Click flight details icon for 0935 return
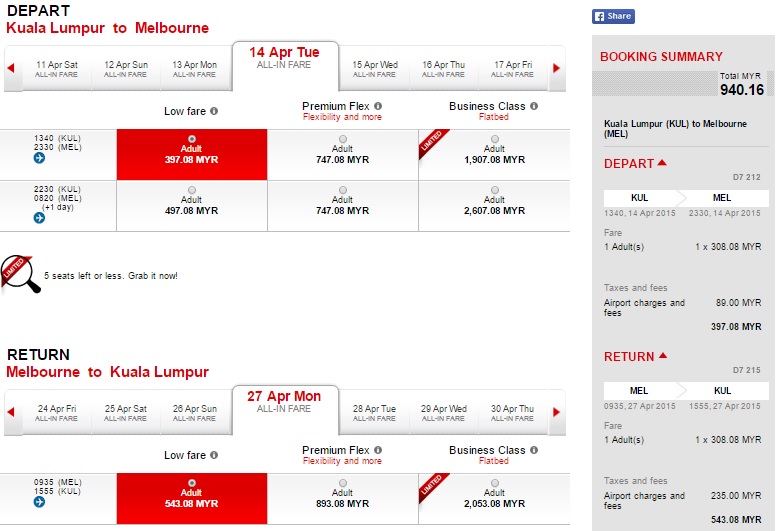Image resolution: width=776 pixels, height=531 pixels. click(39, 501)
